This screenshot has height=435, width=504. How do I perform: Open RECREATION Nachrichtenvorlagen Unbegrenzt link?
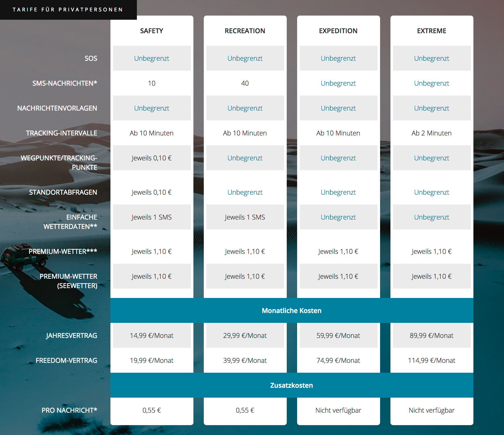coord(245,108)
